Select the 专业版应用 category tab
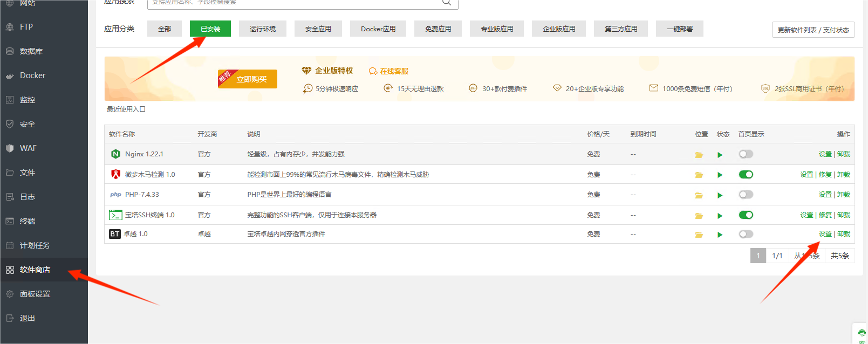The image size is (868, 344). click(x=497, y=29)
